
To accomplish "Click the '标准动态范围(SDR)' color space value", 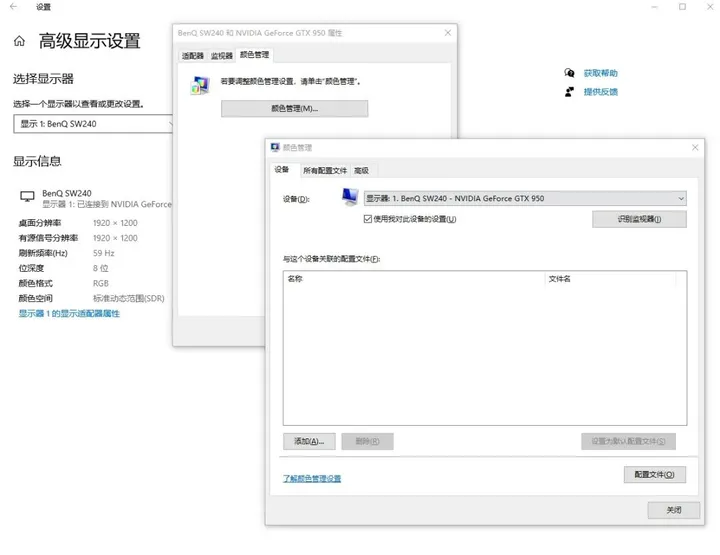I will tap(129, 298).
